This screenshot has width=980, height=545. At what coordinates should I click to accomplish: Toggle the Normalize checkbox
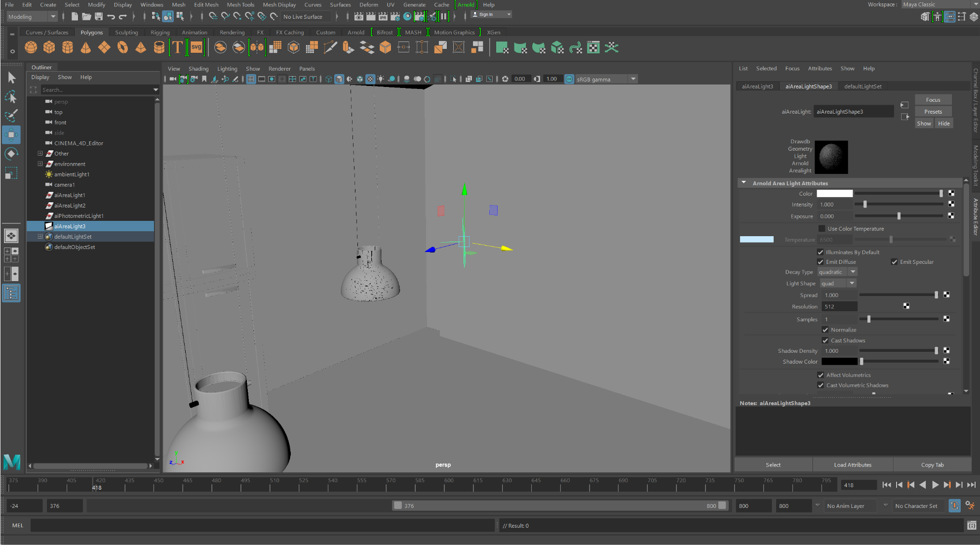(x=825, y=330)
